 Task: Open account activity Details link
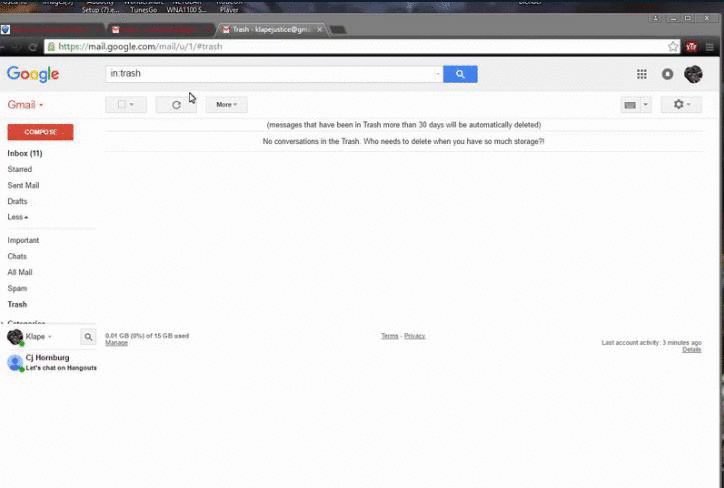(x=692, y=349)
